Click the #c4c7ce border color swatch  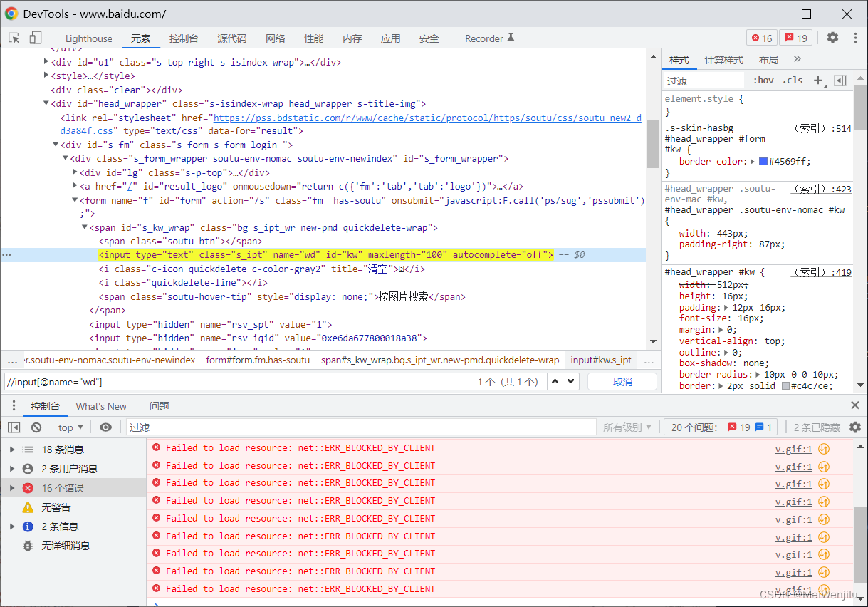786,386
